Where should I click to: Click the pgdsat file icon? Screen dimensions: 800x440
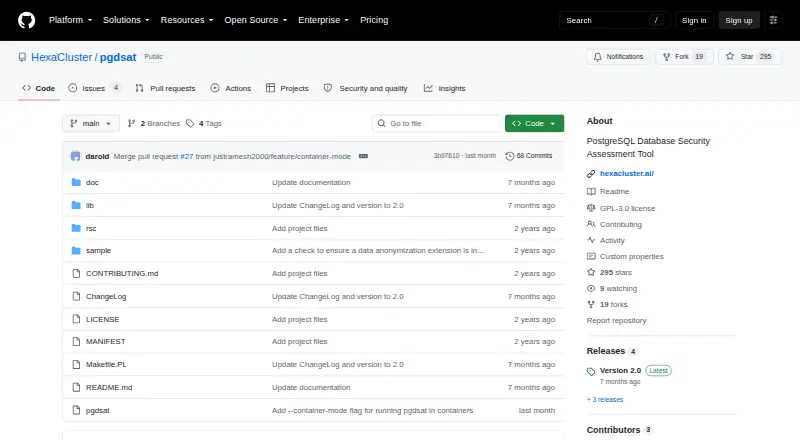click(76, 410)
